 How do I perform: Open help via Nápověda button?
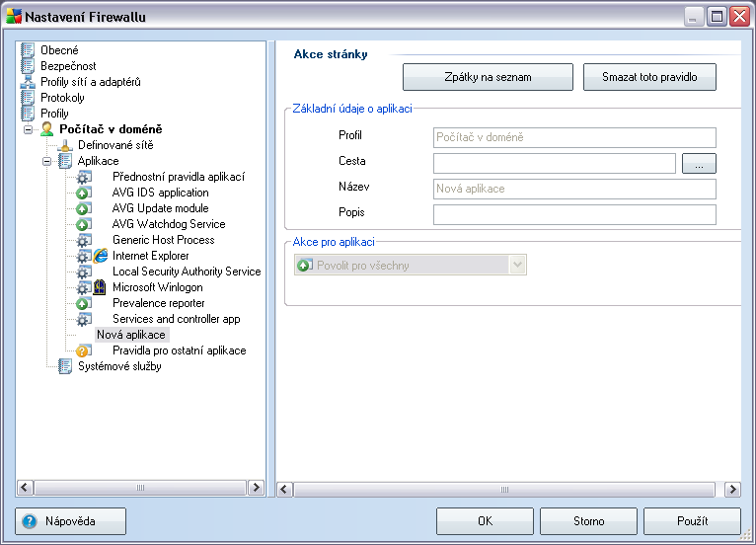pyautogui.click(x=70, y=521)
